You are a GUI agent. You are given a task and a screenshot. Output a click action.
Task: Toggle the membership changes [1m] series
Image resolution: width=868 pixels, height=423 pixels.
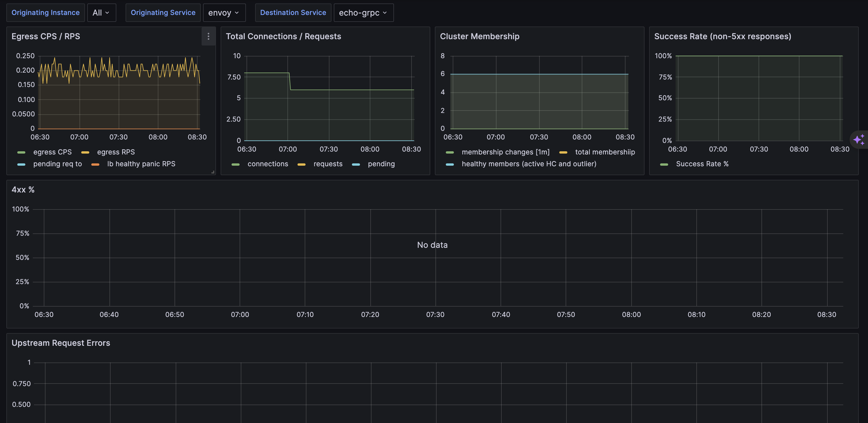505,152
